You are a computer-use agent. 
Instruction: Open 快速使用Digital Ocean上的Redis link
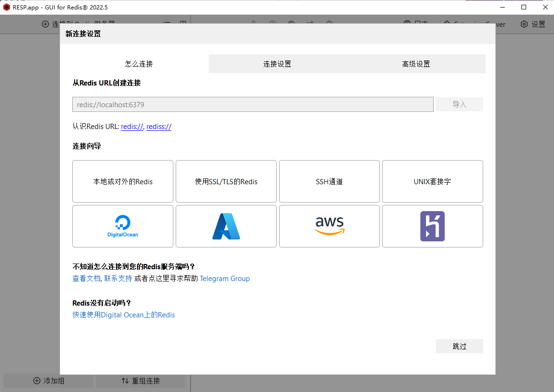[124, 315]
